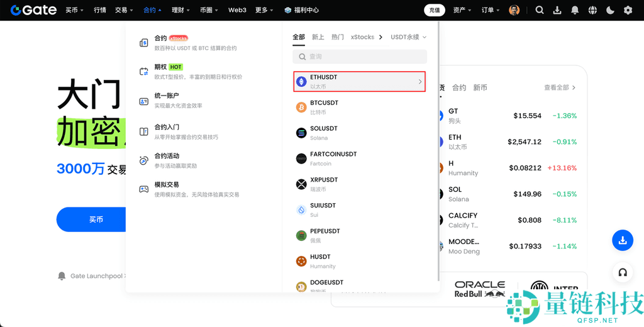
Task: Click the Sui coin icon
Action: point(301,210)
